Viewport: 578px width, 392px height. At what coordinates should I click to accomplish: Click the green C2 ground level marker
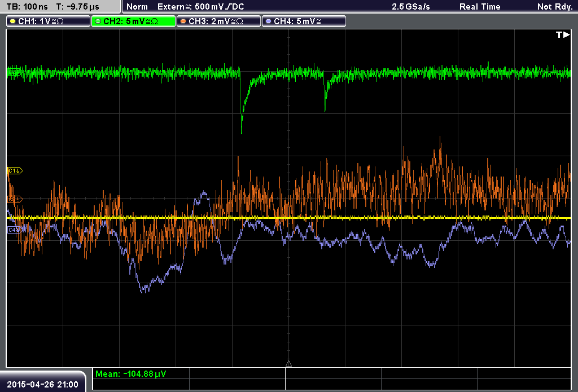tap(14, 72)
